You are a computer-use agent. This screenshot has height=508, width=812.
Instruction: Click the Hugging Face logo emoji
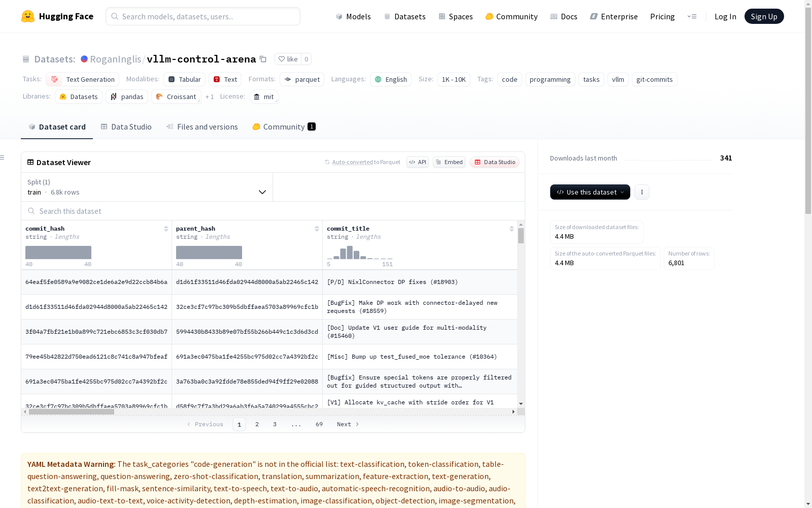coord(28,16)
